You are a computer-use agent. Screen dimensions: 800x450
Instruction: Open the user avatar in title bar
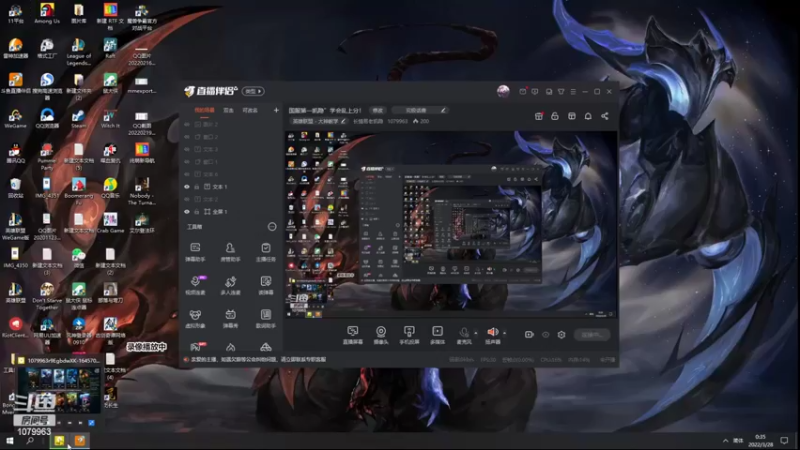click(x=503, y=91)
